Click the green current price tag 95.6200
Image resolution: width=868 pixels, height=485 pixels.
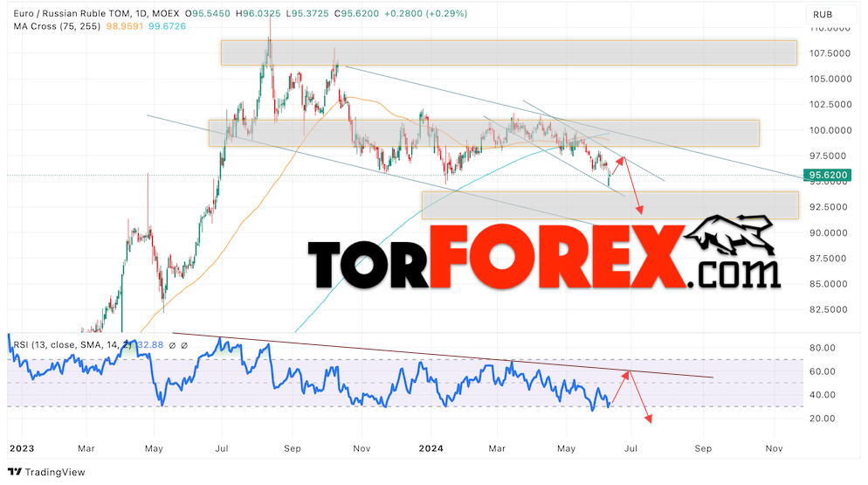click(x=828, y=175)
